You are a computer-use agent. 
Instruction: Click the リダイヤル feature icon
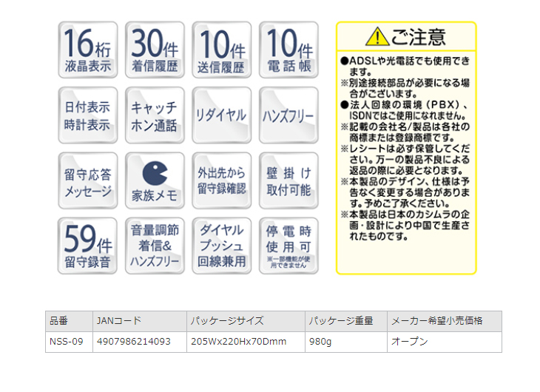pyautogui.click(x=221, y=115)
